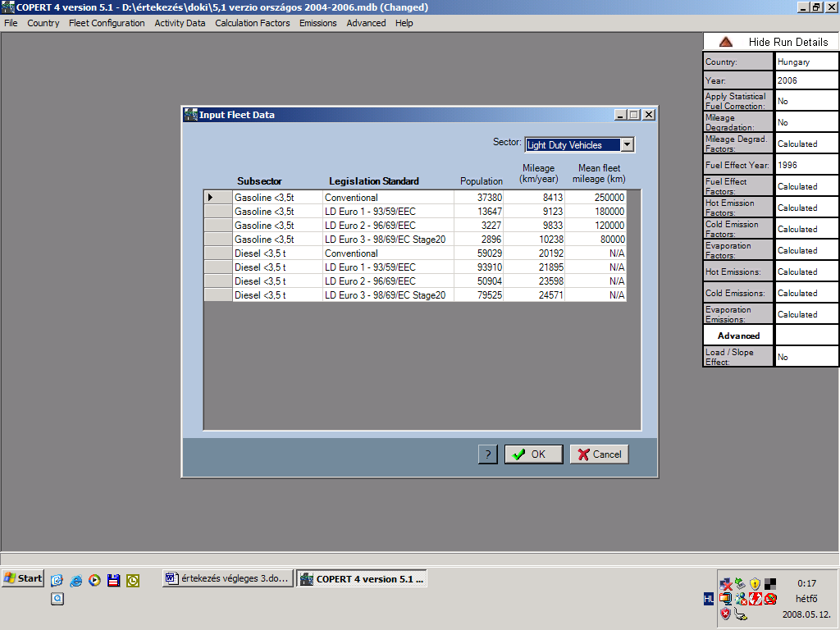
Task: Click the red arrows tray icon
Action: pyautogui.click(x=756, y=599)
